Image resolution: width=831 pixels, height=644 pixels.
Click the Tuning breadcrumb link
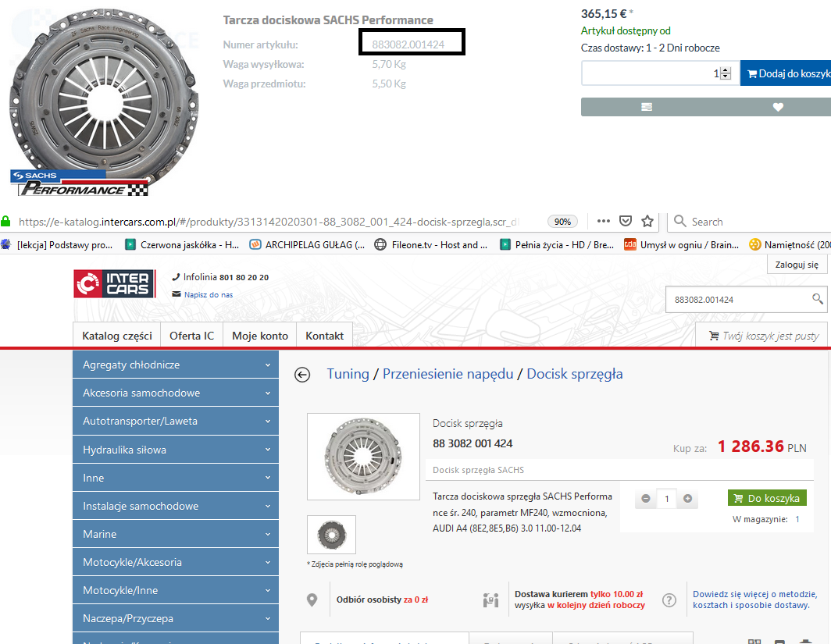click(x=348, y=374)
